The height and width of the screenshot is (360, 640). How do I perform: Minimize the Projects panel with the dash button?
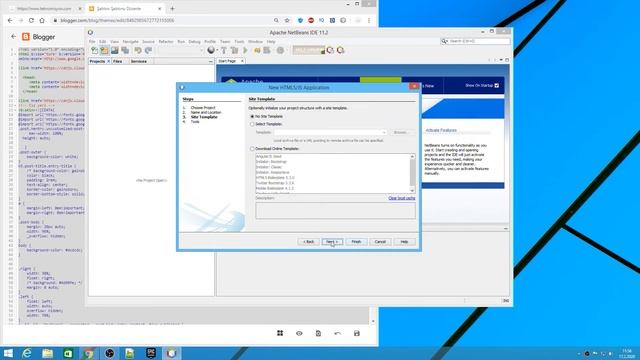coord(211,61)
